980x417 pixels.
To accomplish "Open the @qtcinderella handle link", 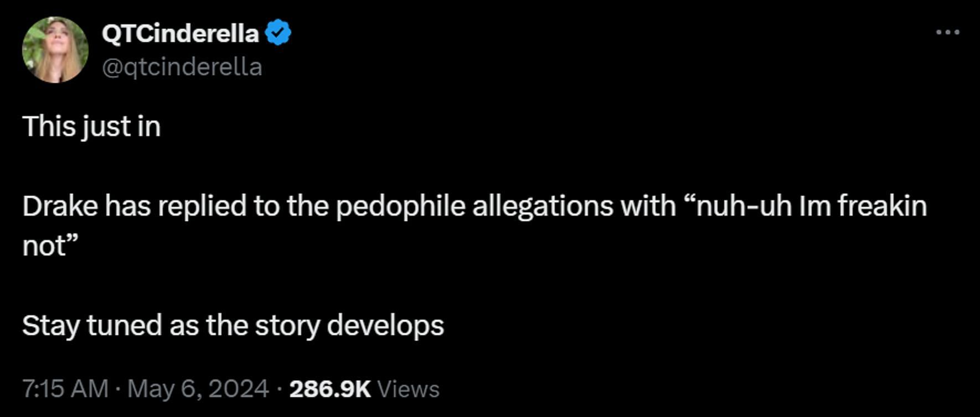I will [182, 67].
